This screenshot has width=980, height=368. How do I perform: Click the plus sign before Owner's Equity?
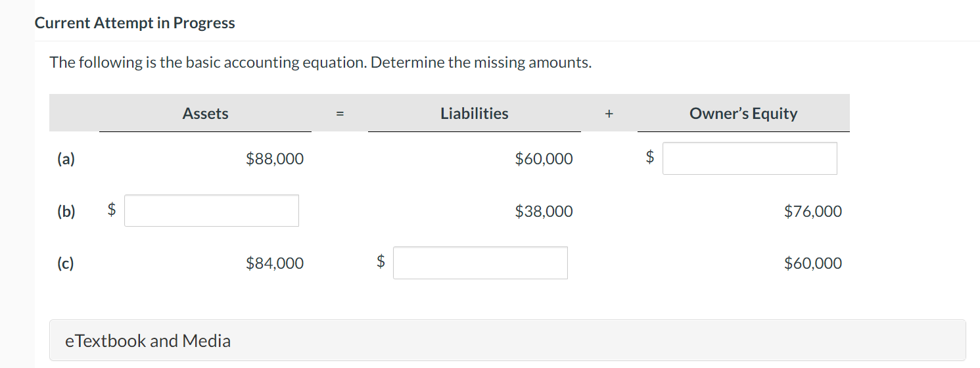point(609,114)
